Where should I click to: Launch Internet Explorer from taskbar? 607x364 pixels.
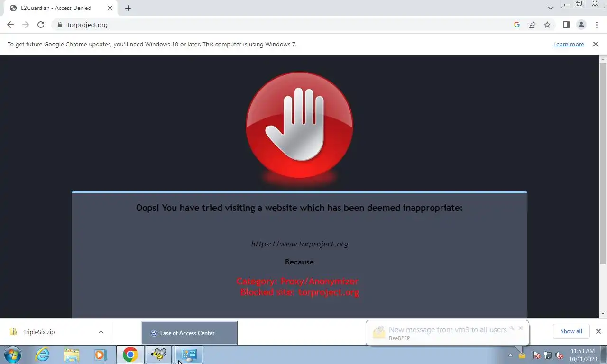coord(42,355)
